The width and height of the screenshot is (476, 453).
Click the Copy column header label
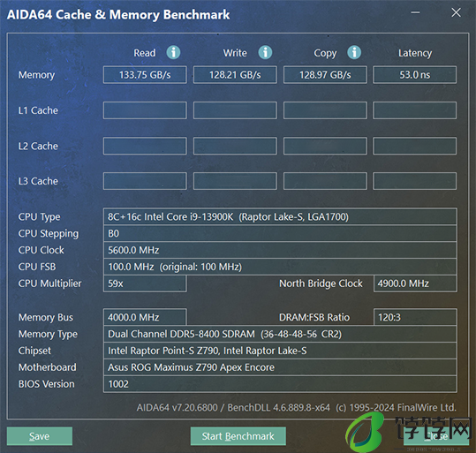[325, 53]
